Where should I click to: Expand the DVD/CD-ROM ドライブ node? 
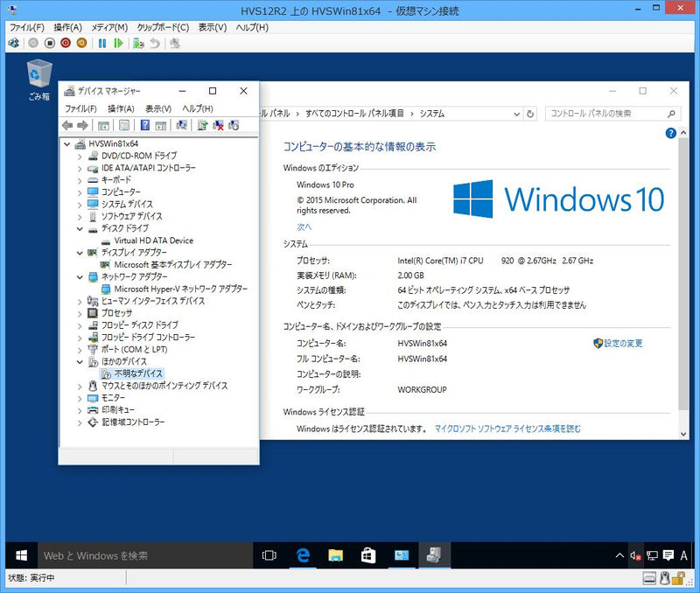click(80, 157)
